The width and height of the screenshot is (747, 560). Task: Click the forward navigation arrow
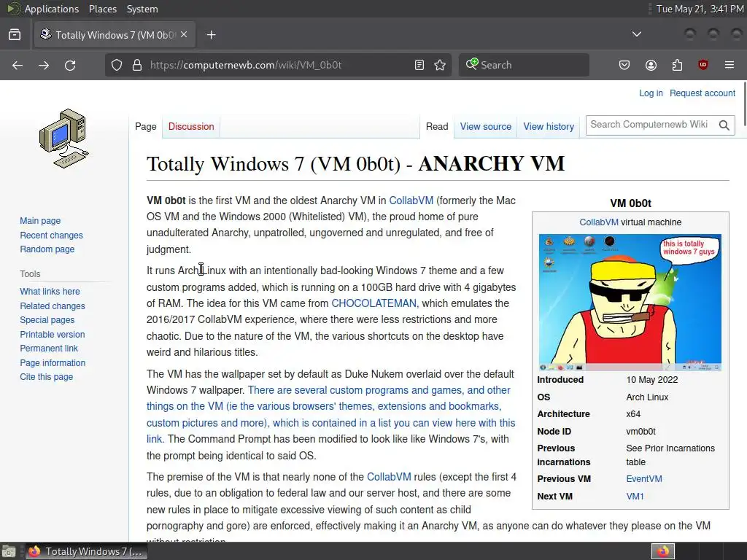coord(44,65)
